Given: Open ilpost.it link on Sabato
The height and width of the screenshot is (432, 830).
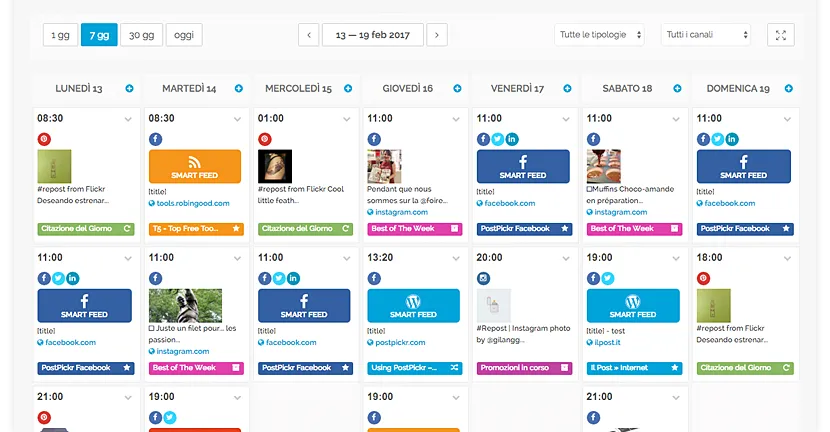Looking at the screenshot, I should point(607,343).
